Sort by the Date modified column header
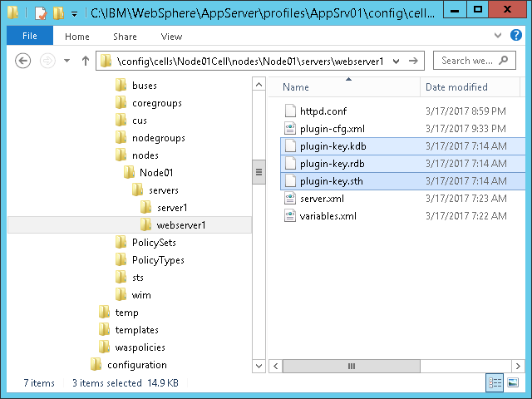 456,87
